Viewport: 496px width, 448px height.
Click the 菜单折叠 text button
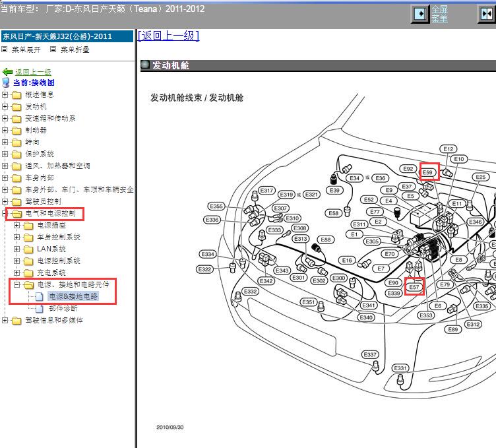pos(75,49)
